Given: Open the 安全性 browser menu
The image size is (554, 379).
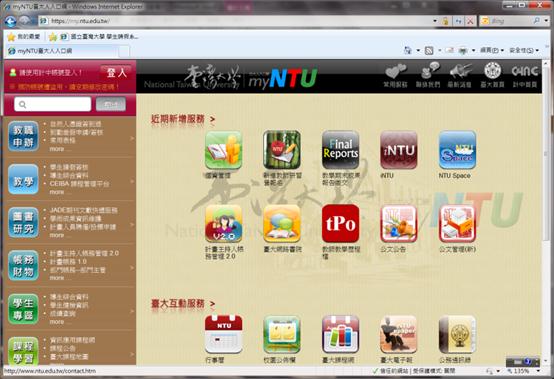Looking at the screenshot, I should pyautogui.click(x=524, y=51).
